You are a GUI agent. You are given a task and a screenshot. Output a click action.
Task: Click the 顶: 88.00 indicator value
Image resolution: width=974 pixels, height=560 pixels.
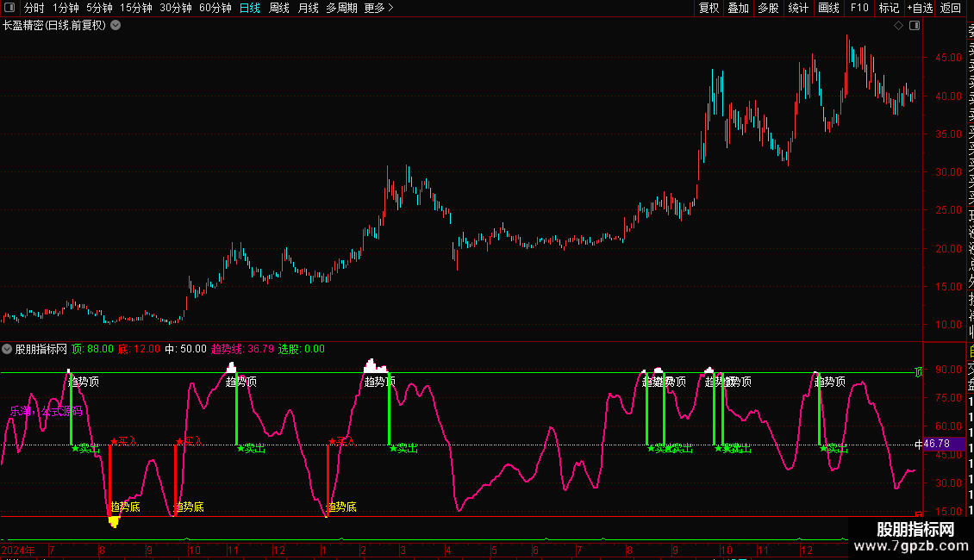92,349
